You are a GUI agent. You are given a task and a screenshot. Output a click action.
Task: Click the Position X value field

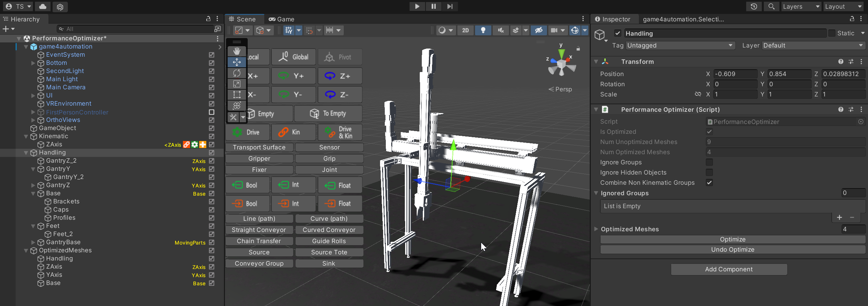[735, 74]
